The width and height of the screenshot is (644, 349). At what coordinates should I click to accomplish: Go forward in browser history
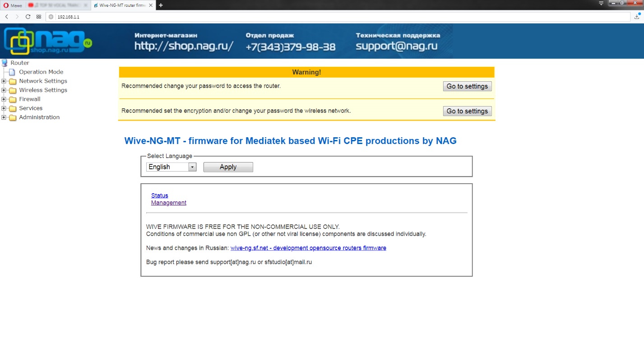pos(17,17)
